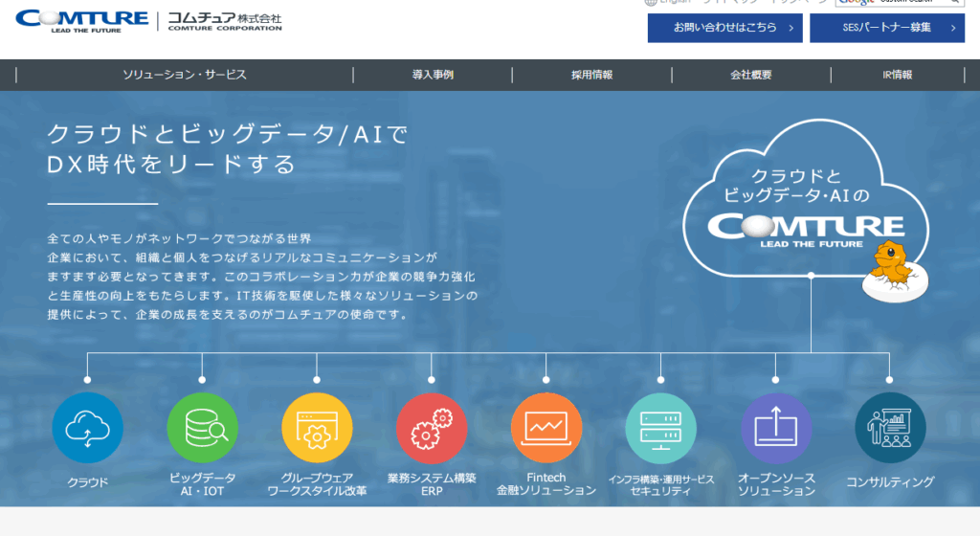Open the yellow グループウェア gear-window icon

[x=317, y=428]
